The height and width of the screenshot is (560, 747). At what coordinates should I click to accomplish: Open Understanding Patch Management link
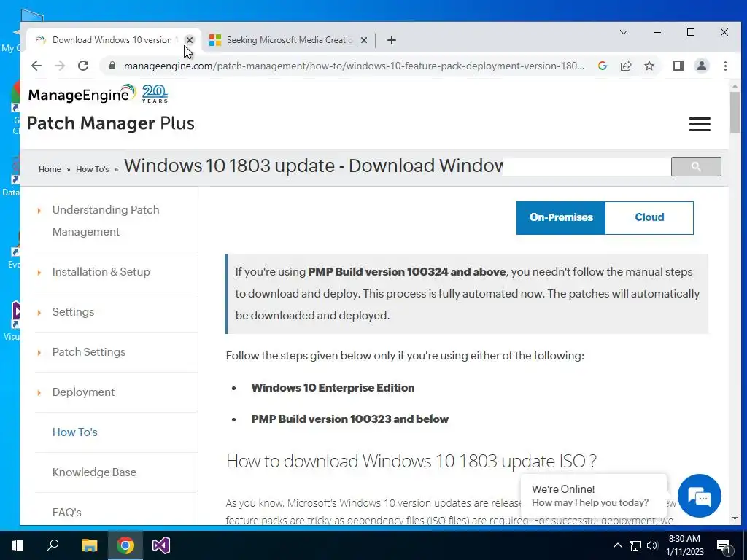(106, 220)
